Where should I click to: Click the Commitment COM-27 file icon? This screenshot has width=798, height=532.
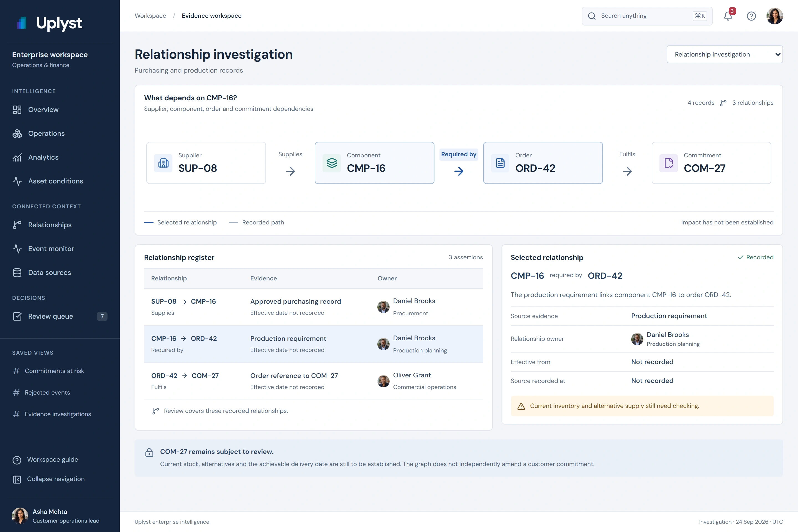point(668,163)
